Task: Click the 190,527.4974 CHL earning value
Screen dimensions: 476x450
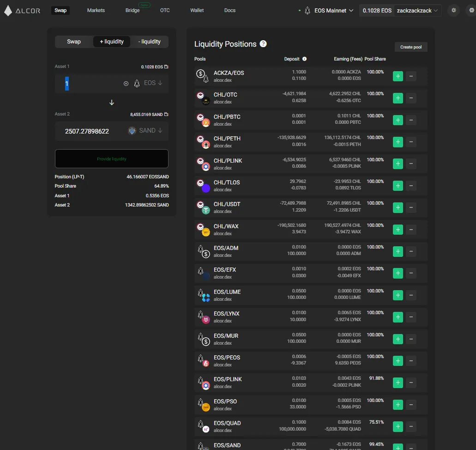Action: (x=343, y=225)
